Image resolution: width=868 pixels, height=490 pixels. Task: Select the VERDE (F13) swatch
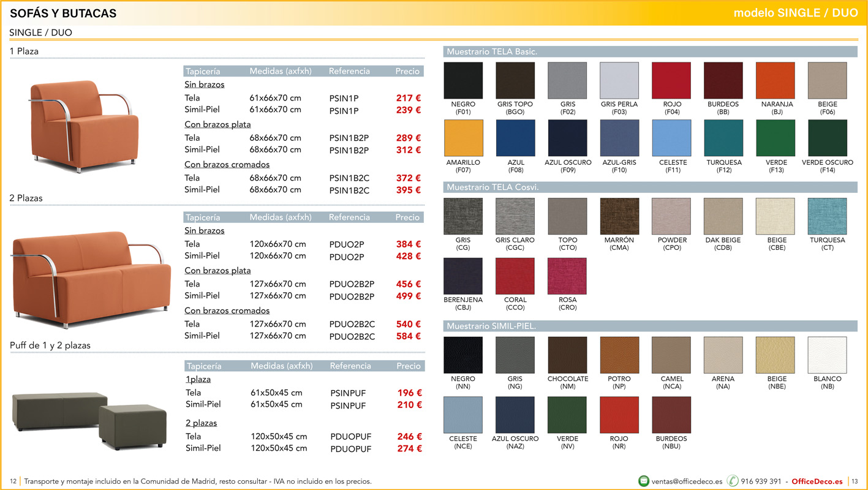[x=776, y=138]
